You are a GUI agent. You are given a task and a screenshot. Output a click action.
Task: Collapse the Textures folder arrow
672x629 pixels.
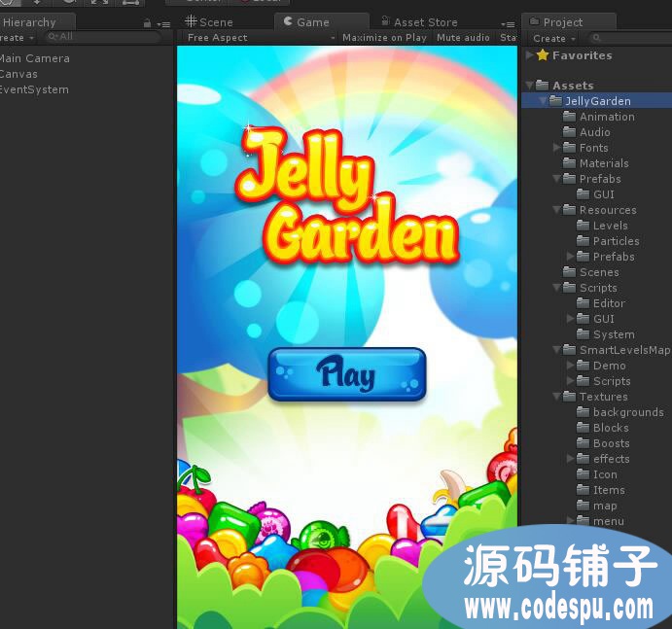(556, 397)
